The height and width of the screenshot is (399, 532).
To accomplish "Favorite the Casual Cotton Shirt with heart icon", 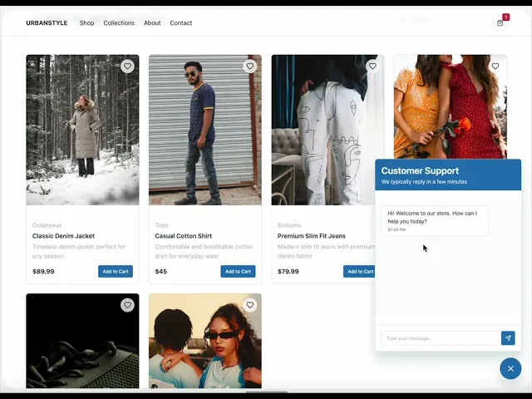I will [250, 66].
